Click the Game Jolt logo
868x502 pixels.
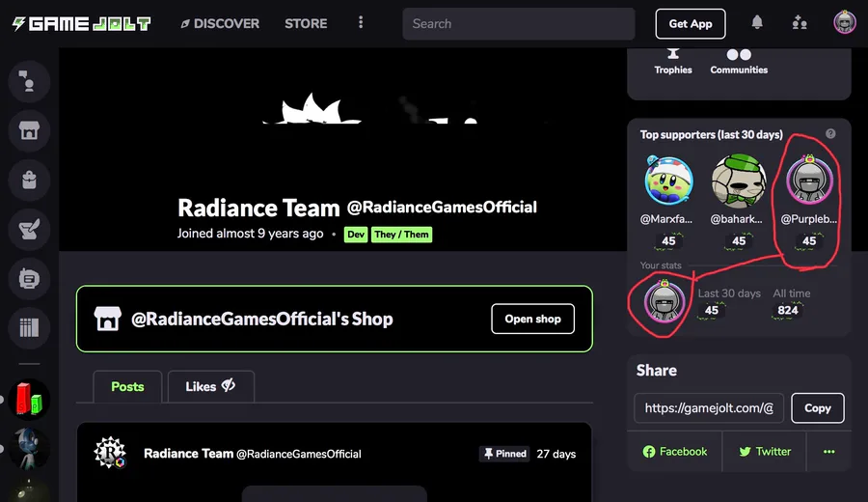coord(81,23)
